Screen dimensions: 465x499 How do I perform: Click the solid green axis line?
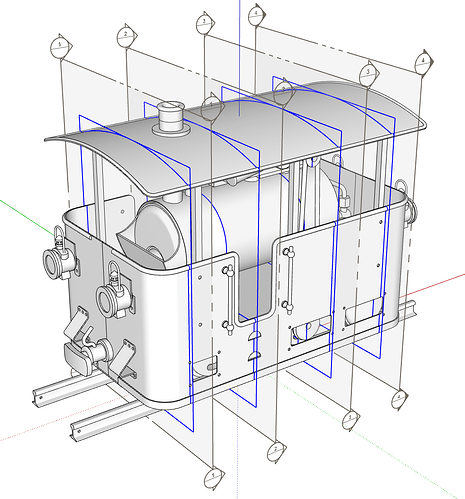click(x=28, y=217)
